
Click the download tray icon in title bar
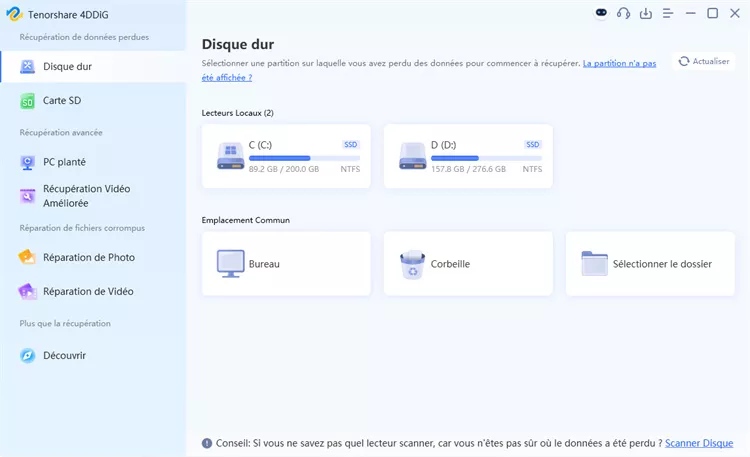[x=646, y=13]
